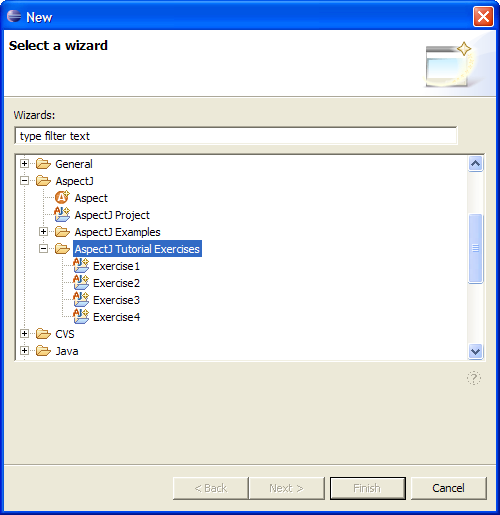
Task: Select the AspectJ Tutorial Exercises item
Action: tap(137, 249)
